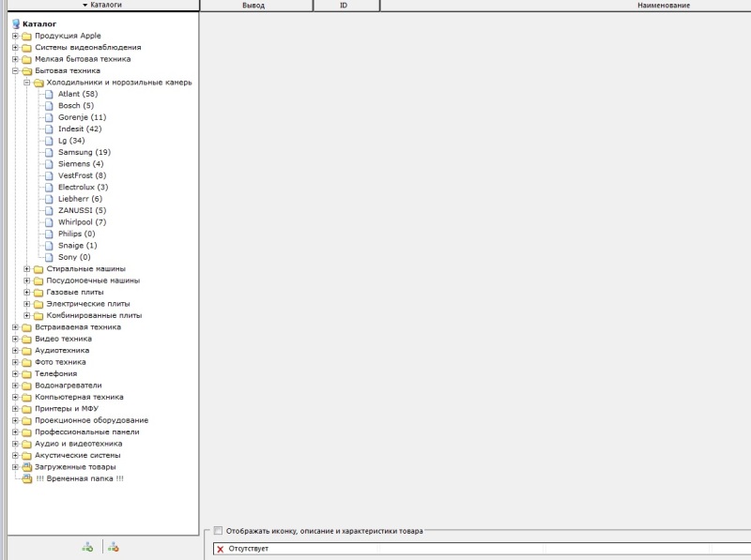Select the Комбинированные плиты folder label
The height and width of the screenshot is (560, 751).
[x=94, y=315]
